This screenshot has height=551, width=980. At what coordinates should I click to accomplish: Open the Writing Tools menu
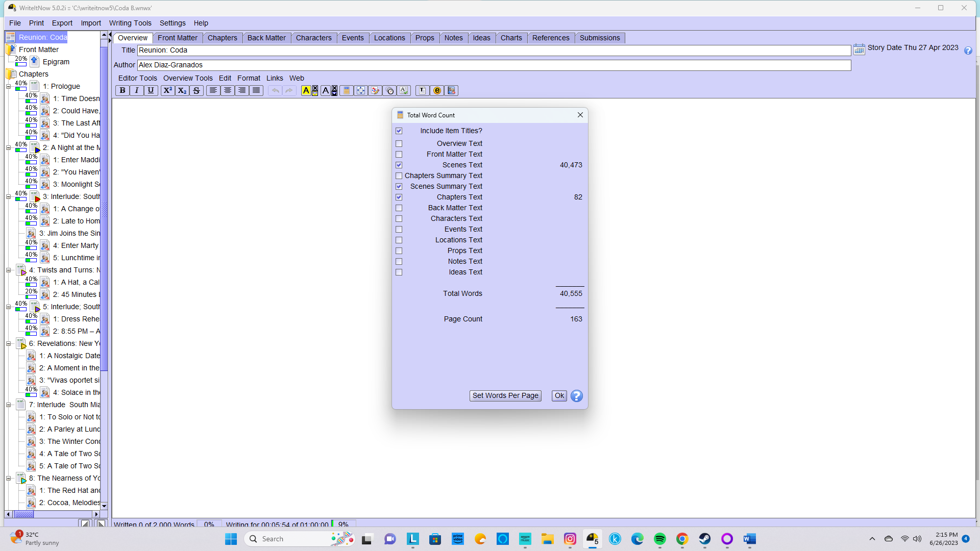tap(130, 23)
